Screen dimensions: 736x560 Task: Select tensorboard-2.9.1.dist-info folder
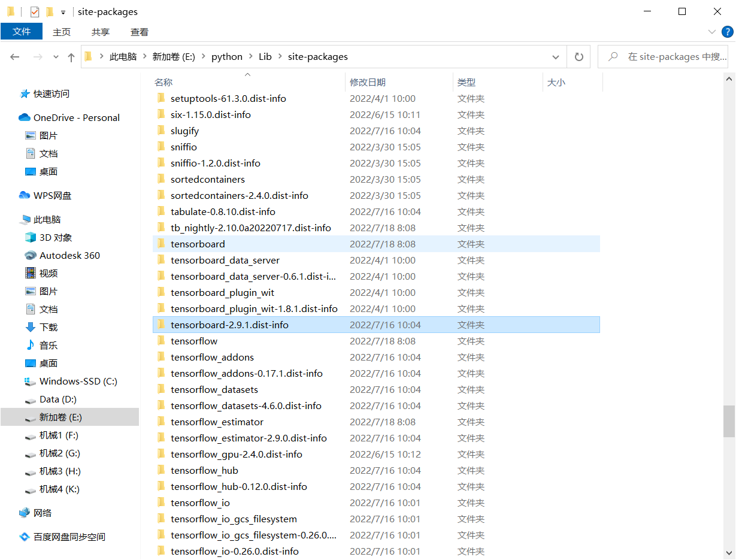376,325
